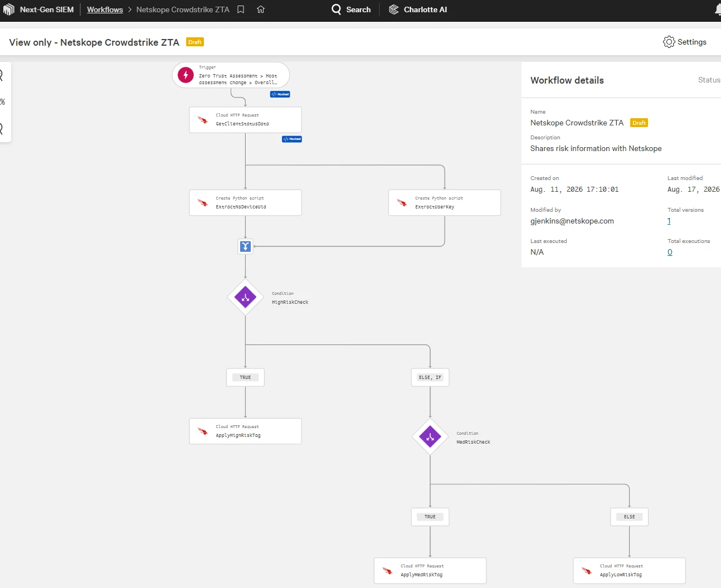Select ExtractUserKey falcon icon
This screenshot has width=721, height=588.
click(402, 203)
